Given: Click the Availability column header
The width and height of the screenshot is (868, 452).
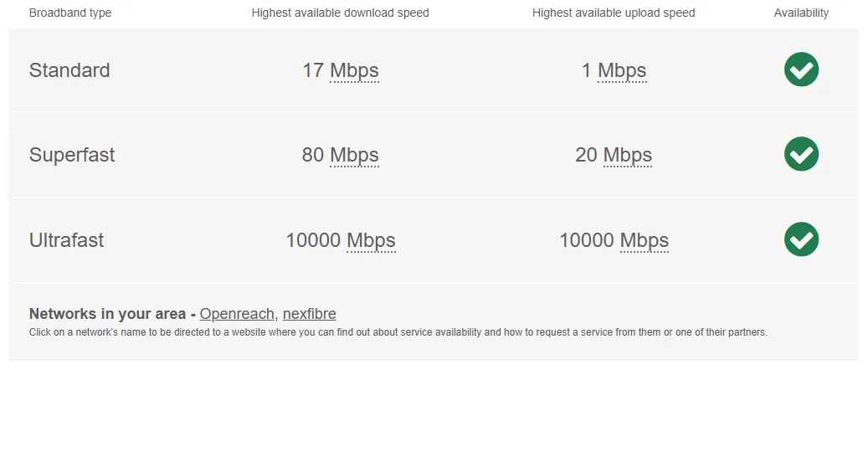Looking at the screenshot, I should (x=801, y=13).
